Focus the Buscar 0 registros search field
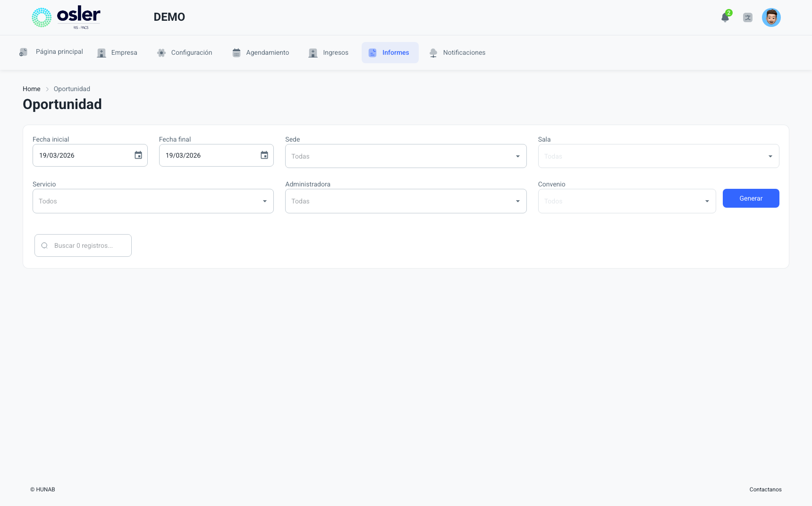Screen dimensions: 812x506 click(x=83, y=245)
